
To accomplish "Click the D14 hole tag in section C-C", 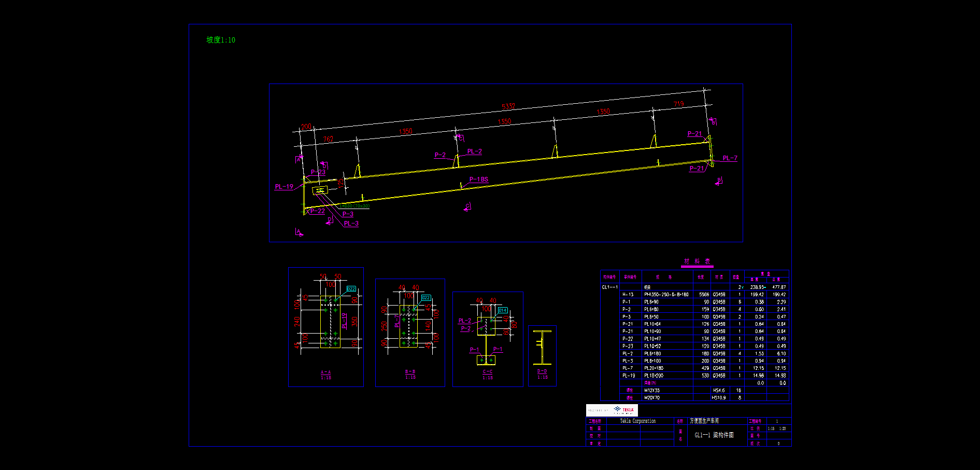I will pyautogui.click(x=502, y=310).
